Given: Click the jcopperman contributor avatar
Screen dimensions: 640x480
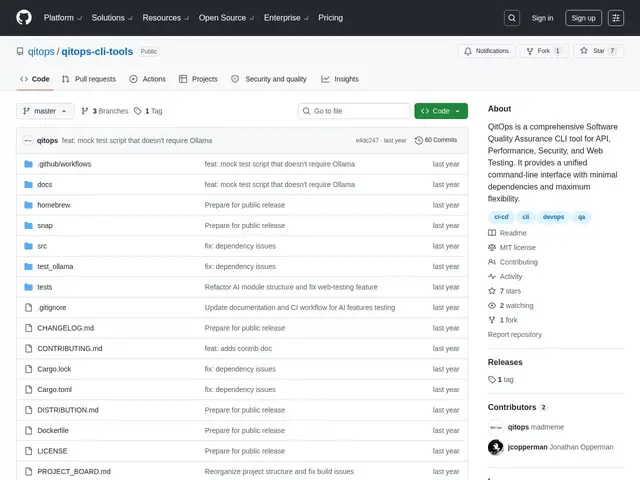Looking at the screenshot, I should [496, 447].
